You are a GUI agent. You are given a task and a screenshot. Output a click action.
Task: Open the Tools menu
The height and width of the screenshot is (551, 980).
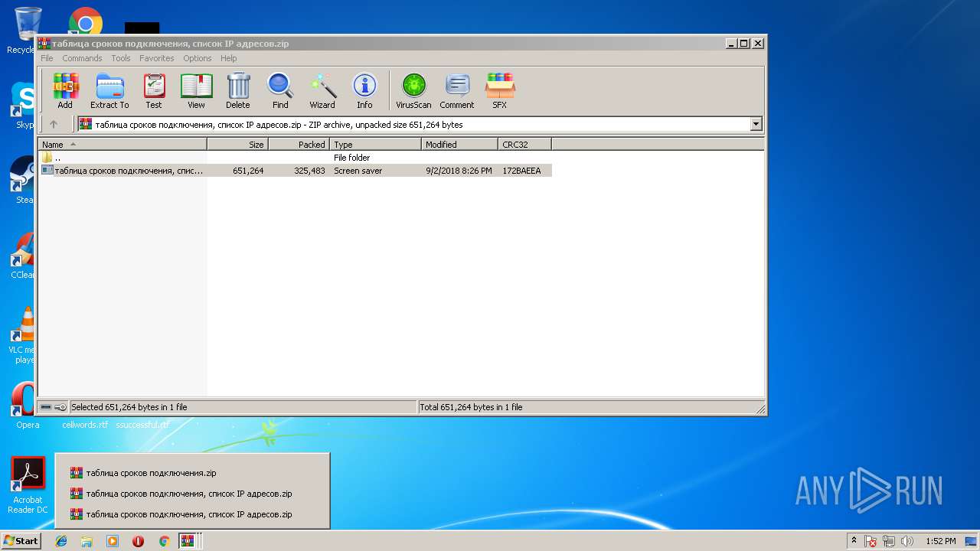pos(121,58)
